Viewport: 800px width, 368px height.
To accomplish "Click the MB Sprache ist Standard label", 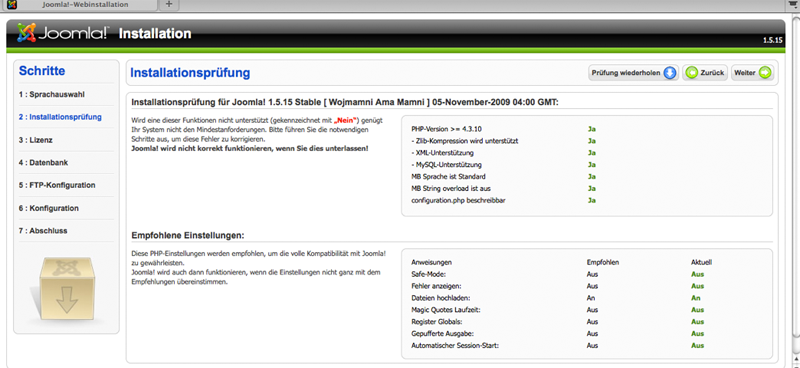I will (x=448, y=177).
